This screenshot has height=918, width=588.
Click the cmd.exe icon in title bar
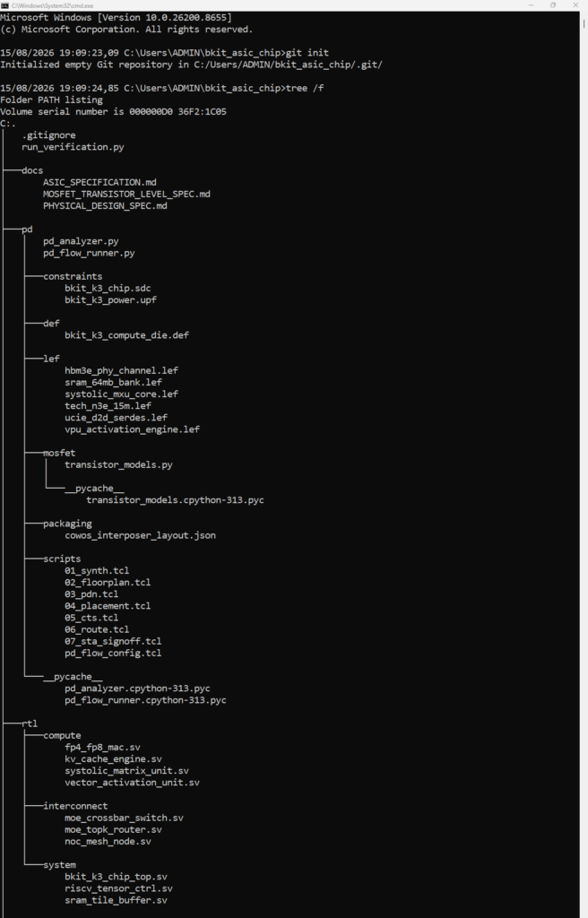point(4,5)
